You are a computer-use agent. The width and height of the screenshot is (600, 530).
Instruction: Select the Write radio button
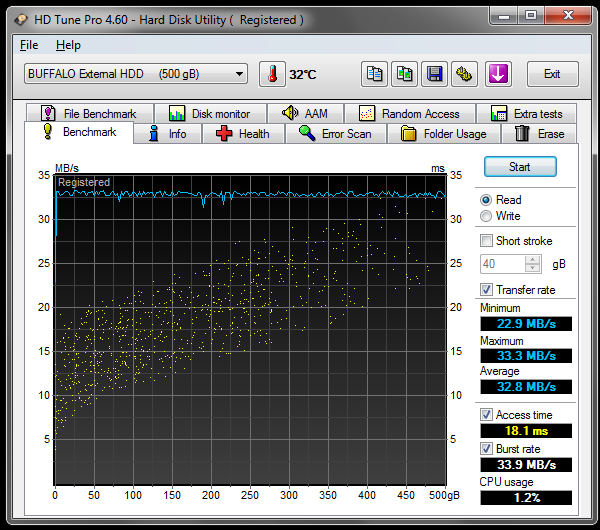point(486,216)
